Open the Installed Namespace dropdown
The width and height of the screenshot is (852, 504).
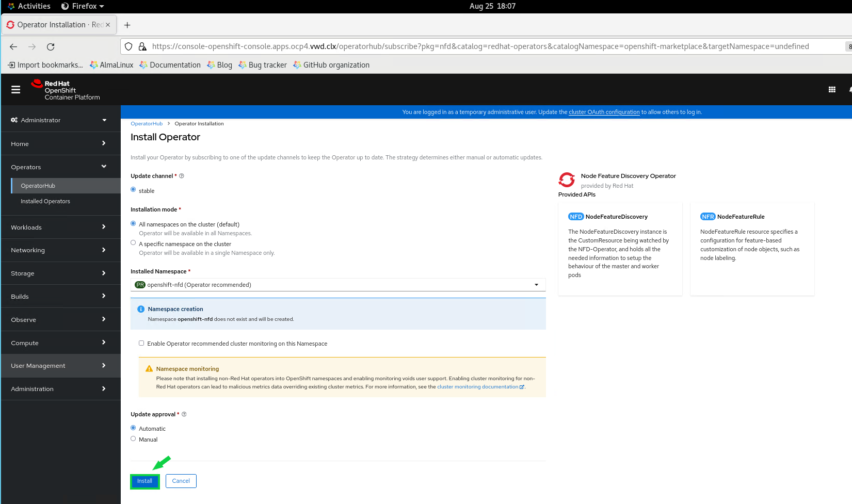point(338,285)
